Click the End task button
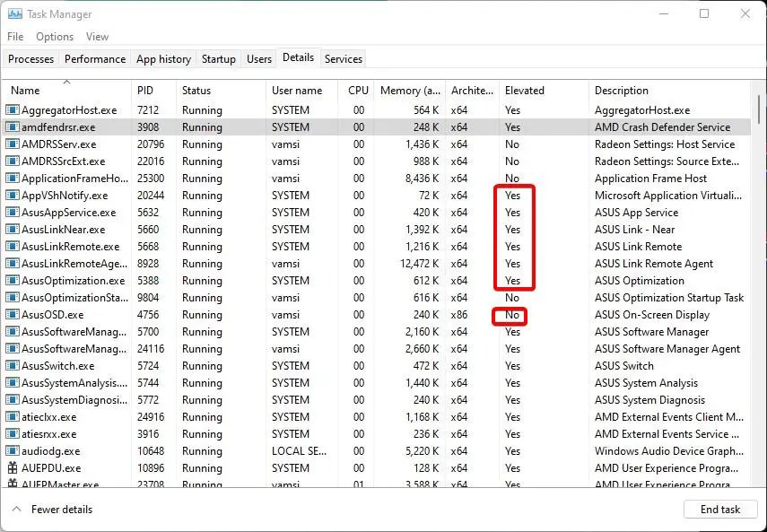767x532 pixels. point(719,510)
